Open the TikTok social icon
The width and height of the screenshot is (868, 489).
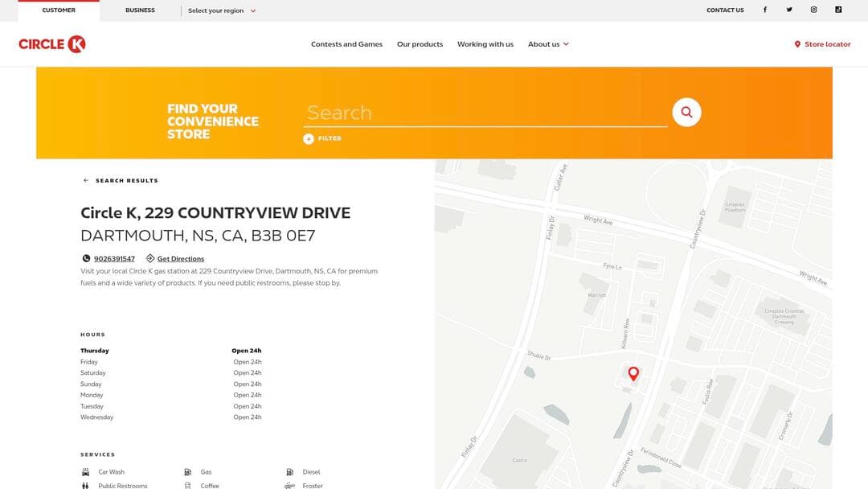click(838, 10)
